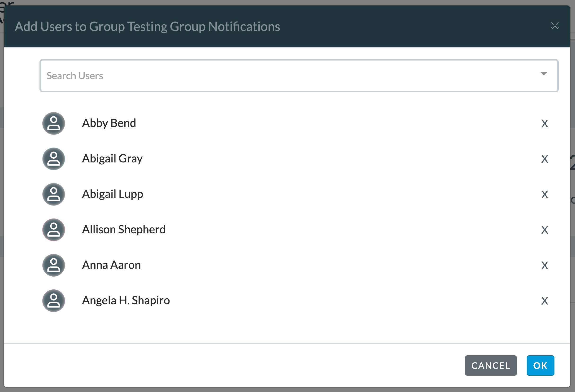Select the name Abby Bend
The width and height of the screenshot is (575, 392).
109,123
